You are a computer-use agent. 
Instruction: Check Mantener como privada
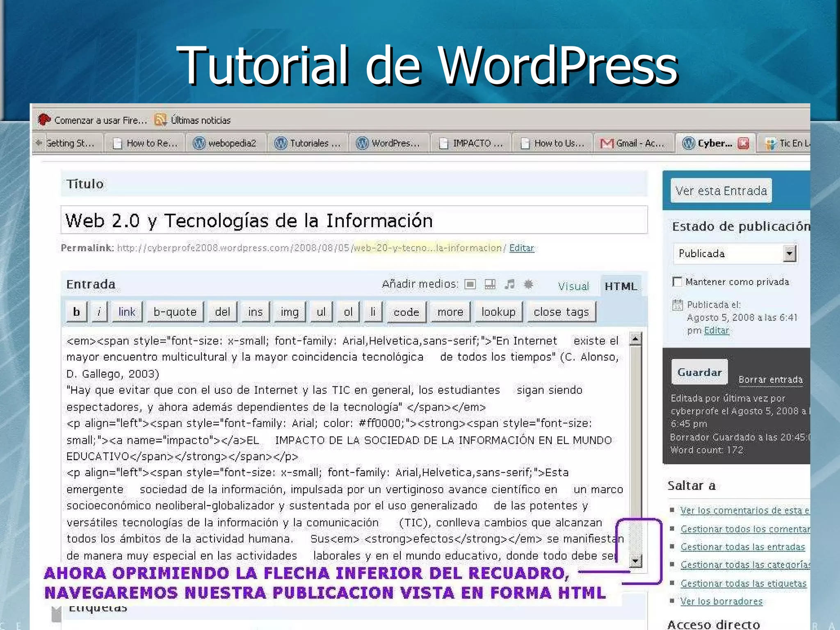pos(678,282)
